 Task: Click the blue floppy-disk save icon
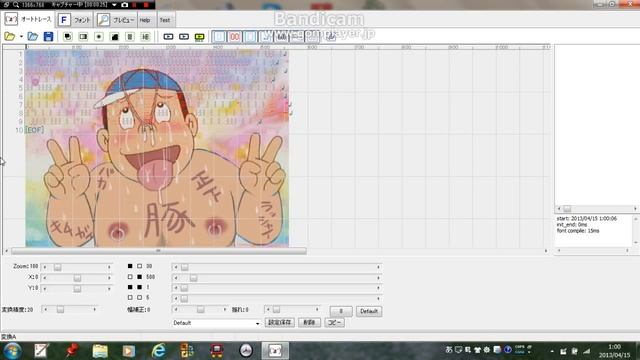point(48,37)
